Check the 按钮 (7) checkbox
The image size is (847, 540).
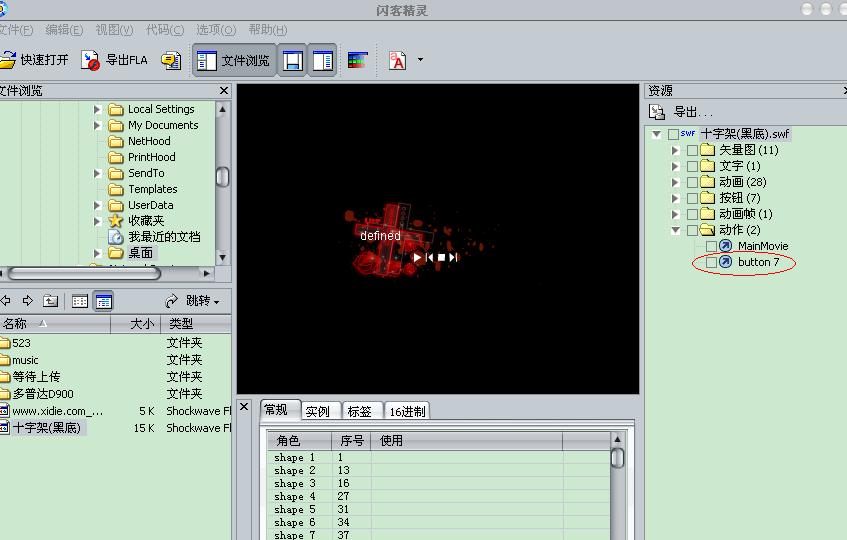692,198
